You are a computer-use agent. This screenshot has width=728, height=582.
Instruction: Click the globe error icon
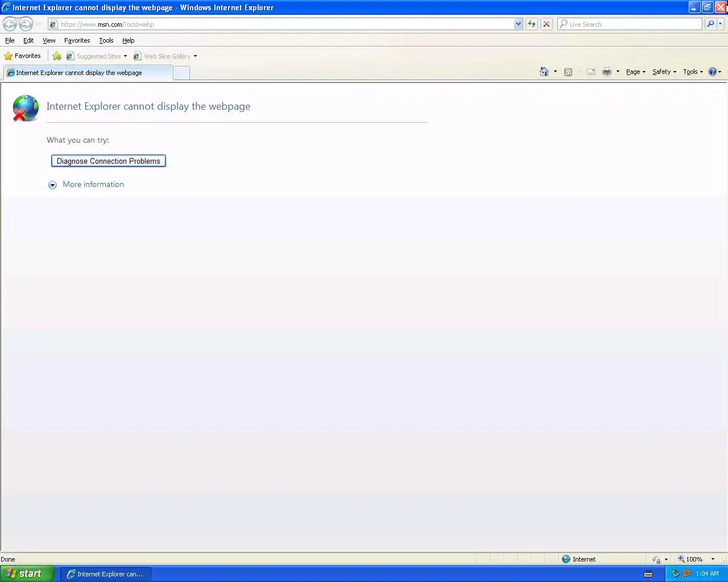tap(26, 108)
